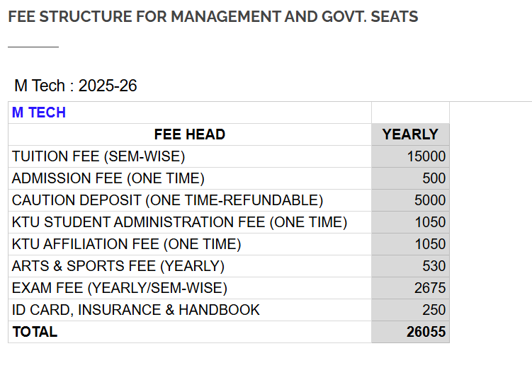Click the 15000 tuition fee amount
532x392 pixels.
pyautogui.click(x=426, y=156)
